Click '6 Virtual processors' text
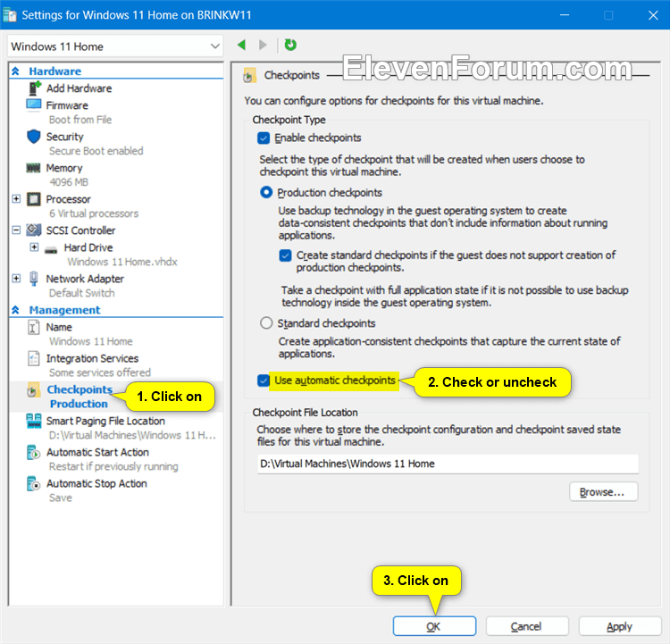Image resolution: width=670 pixels, height=644 pixels. [x=94, y=213]
